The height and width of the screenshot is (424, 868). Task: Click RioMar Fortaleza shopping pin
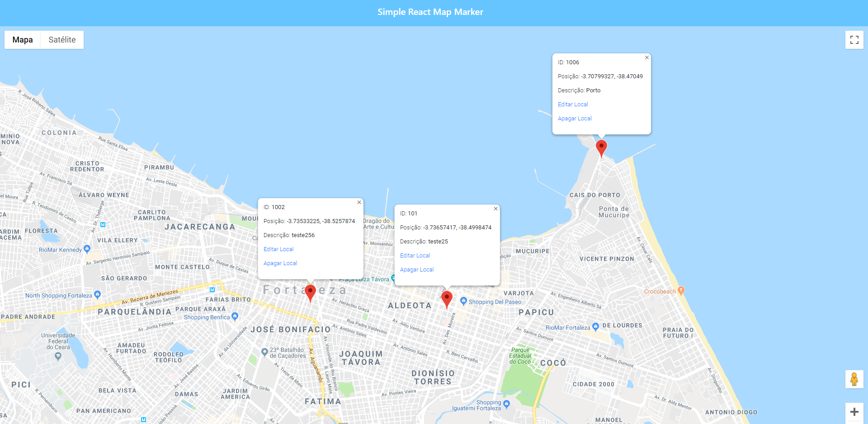(x=595, y=326)
